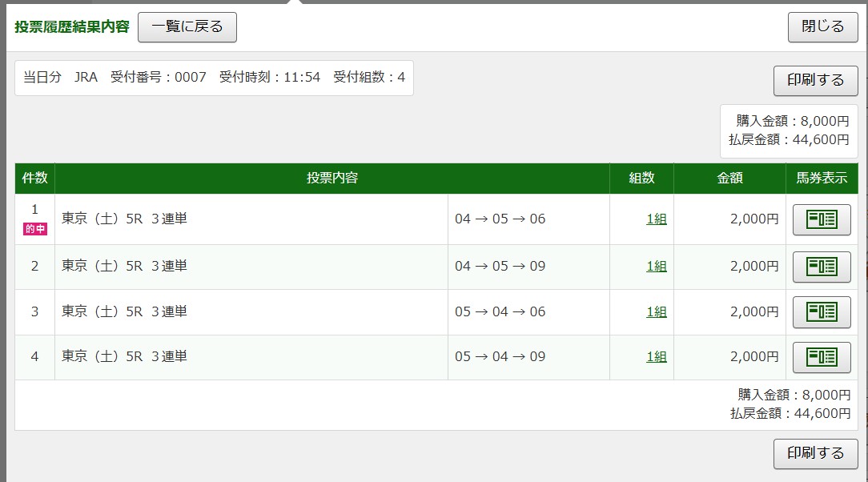Click the 投票履歴結果内容 title
868x482 pixels.
click(71, 26)
